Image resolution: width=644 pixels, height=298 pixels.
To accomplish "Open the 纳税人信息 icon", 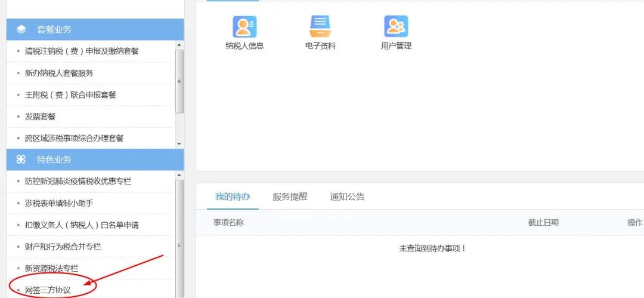I will [x=244, y=27].
